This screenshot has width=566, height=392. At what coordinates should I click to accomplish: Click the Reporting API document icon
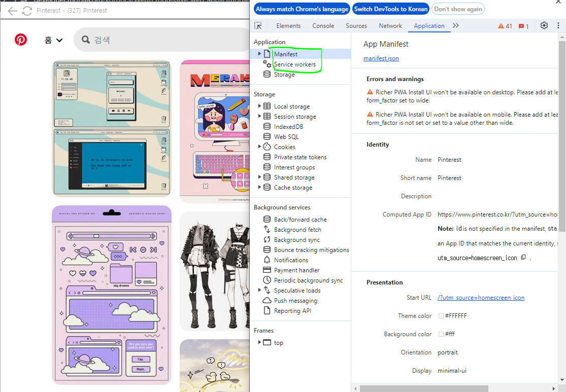[x=267, y=310]
